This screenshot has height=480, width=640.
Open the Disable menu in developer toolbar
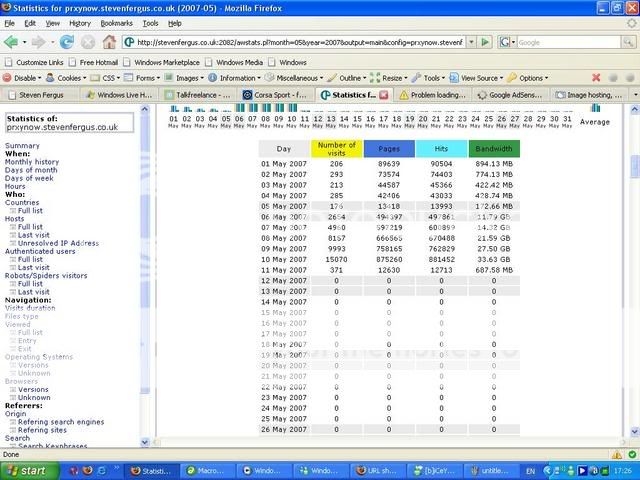[26, 78]
